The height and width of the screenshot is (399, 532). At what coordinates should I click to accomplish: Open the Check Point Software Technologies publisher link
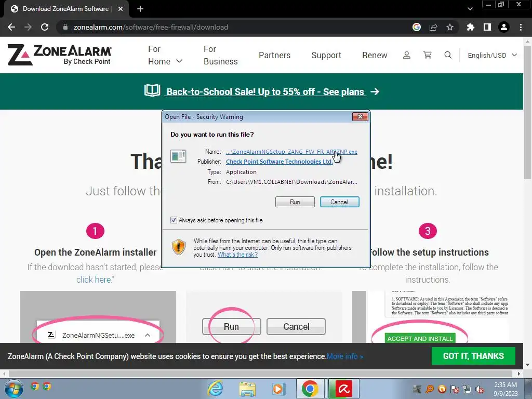279,162
